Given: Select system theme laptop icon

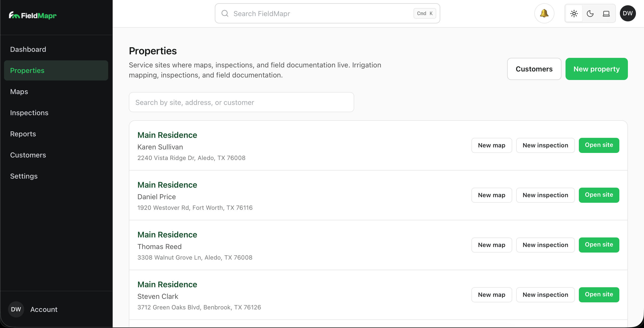Looking at the screenshot, I should (x=606, y=14).
